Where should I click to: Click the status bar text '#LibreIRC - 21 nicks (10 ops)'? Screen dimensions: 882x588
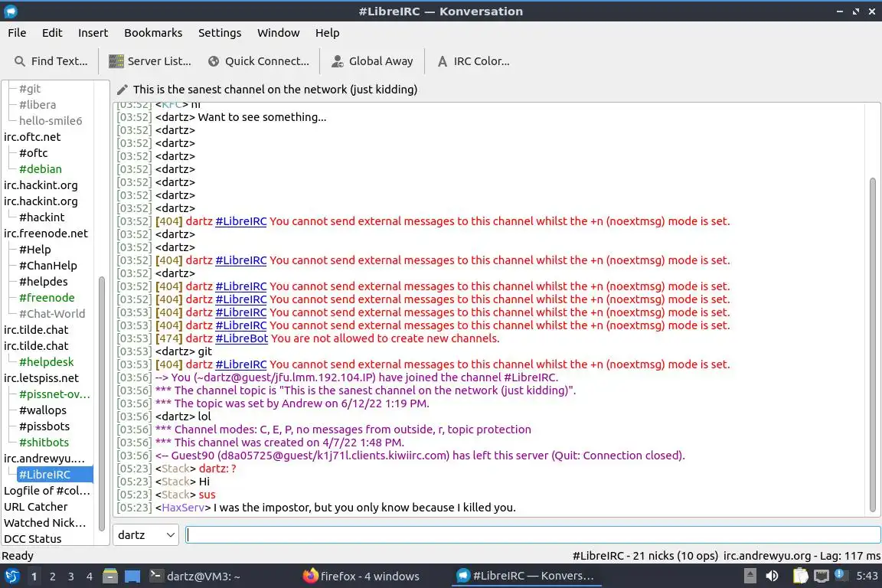coord(645,556)
